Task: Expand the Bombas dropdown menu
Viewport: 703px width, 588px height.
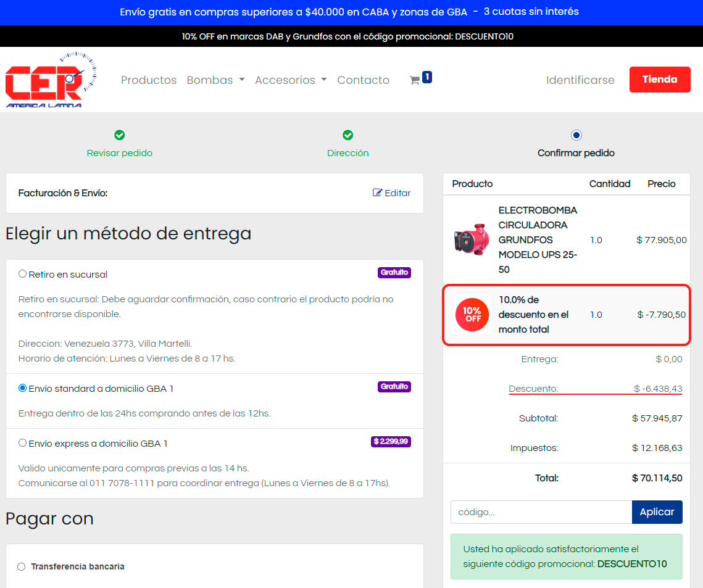Action: point(215,80)
